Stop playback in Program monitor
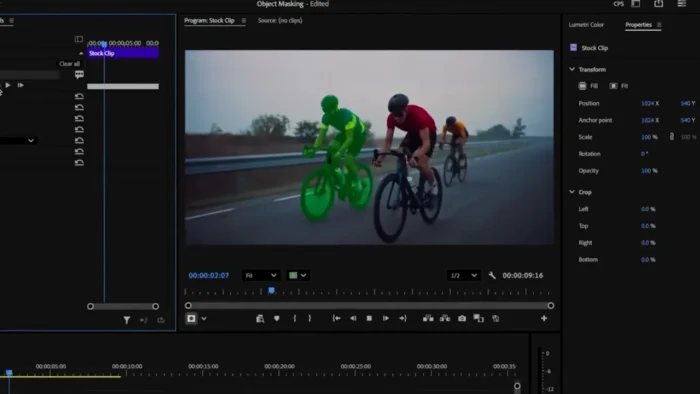 click(x=369, y=319)
